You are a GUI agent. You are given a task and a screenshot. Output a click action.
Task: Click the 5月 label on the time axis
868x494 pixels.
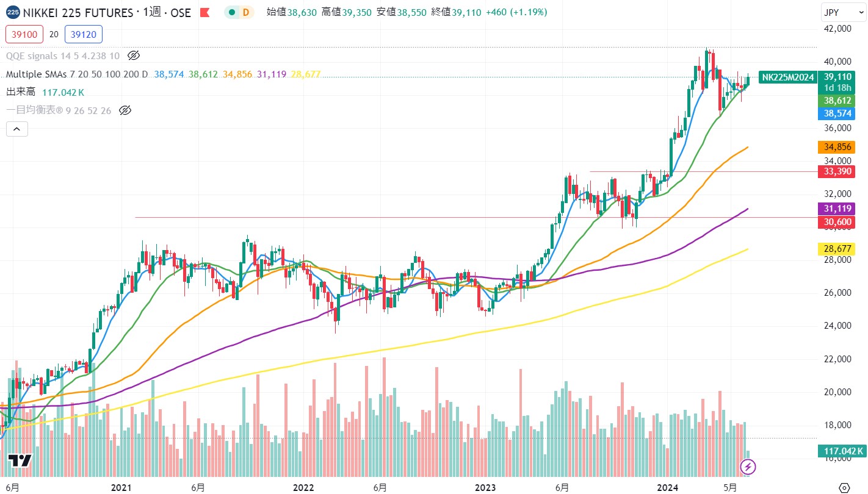(730, 487)
